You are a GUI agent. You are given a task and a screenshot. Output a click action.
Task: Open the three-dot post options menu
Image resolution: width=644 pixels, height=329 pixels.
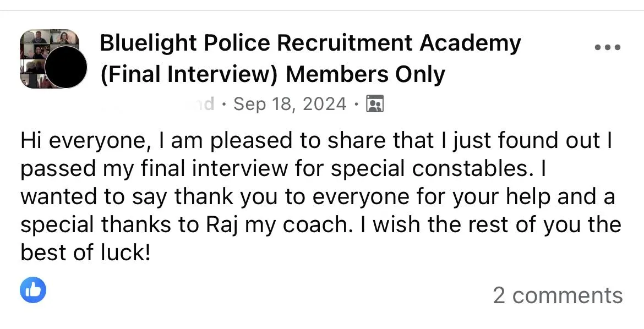click(x=608, y=47)
